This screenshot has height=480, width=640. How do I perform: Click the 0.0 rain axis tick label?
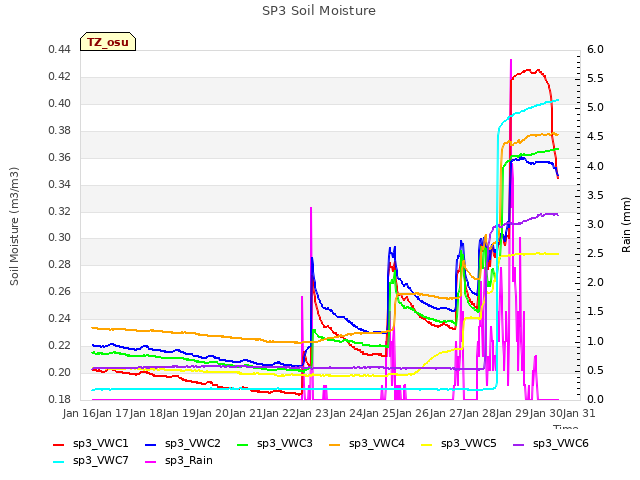595,399
